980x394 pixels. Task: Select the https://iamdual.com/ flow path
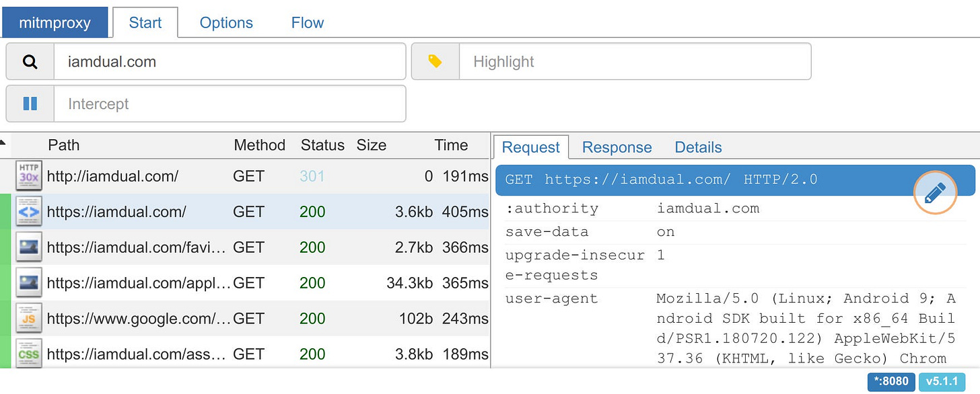coord(116,212)
